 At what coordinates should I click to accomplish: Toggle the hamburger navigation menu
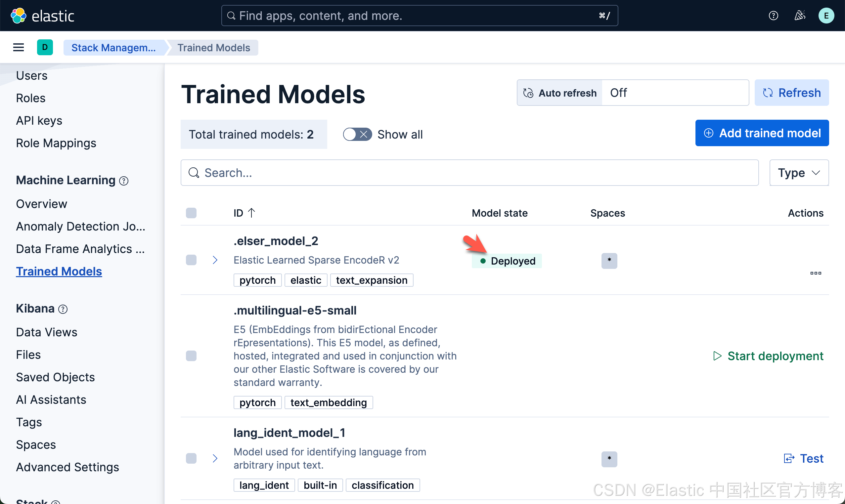(x=18, y=48)
